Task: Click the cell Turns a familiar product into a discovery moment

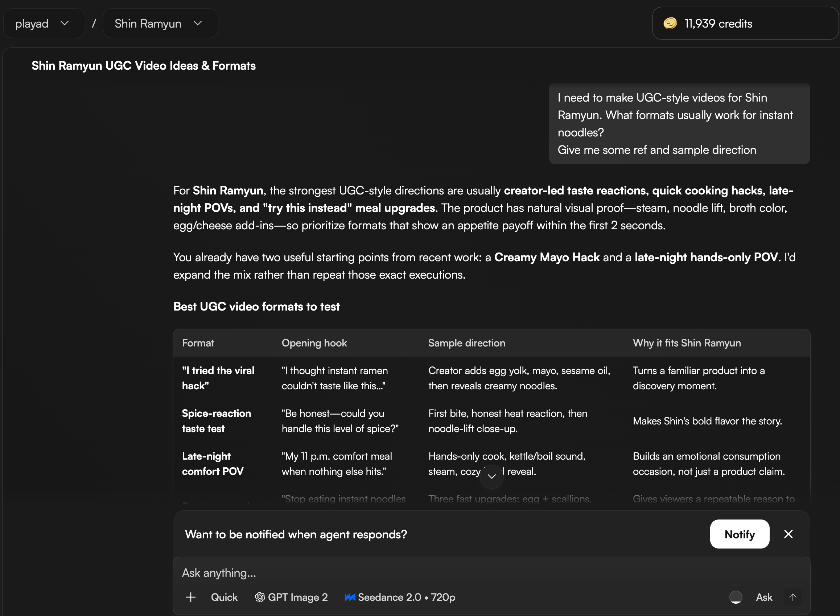Action: coord(699,378)
